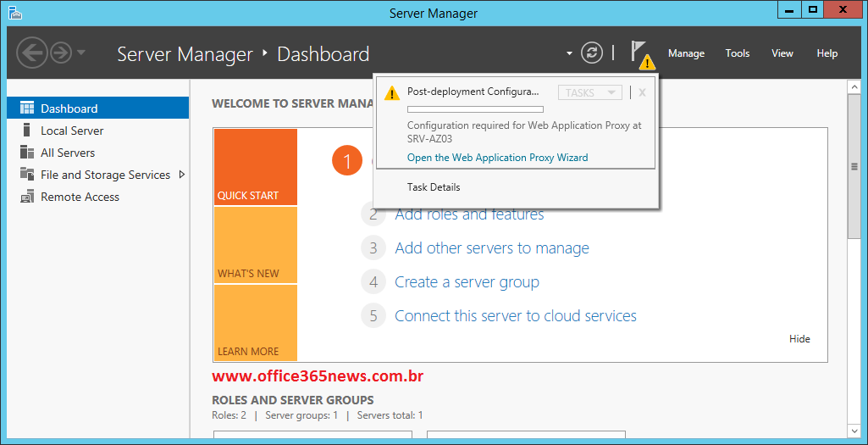
Task: Click the vertical scrollbar thumb
Action: (854, 165)
